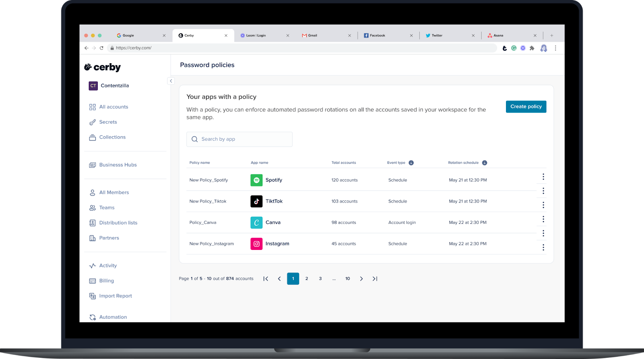
Task: Open the Automation section
Action: pyautogui.click(x=108, y=317)
